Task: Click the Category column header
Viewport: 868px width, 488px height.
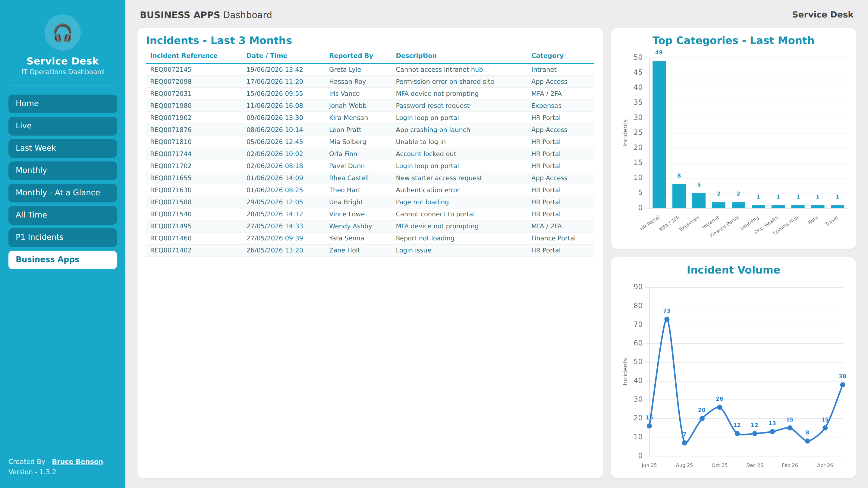Action: coord(547,55)
